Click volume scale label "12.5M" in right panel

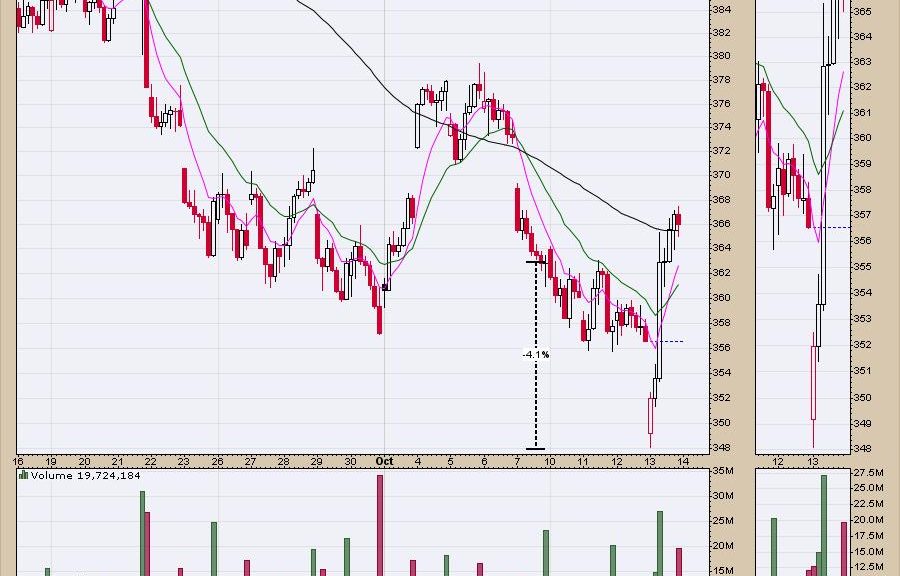pyautogui.click(x=869, y=567)
